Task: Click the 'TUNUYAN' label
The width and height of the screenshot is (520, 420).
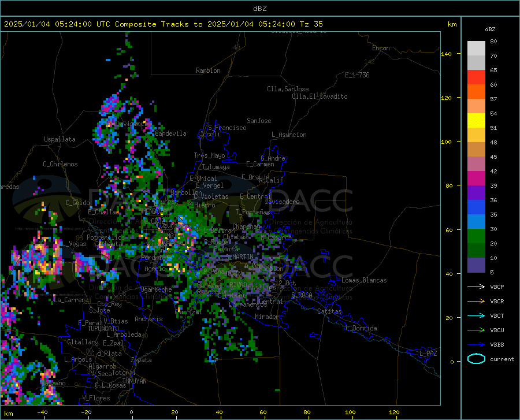Action: click(x=134, y=381)
